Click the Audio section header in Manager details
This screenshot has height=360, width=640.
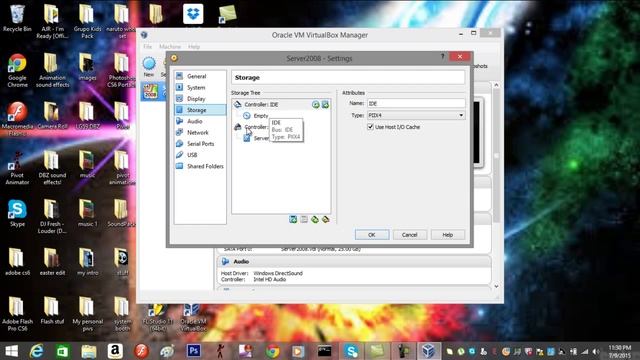point(354,262)
